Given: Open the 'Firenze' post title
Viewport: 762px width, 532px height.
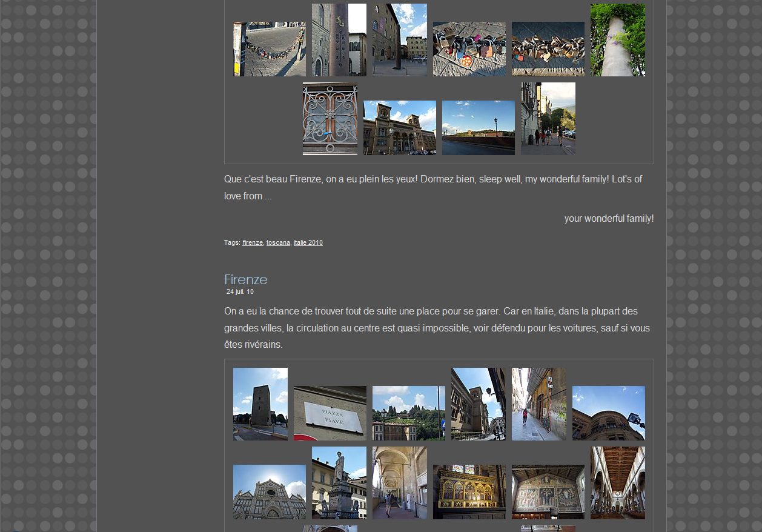Looking at the screenshot, I should pyautogui.click(x=245, y=279).
